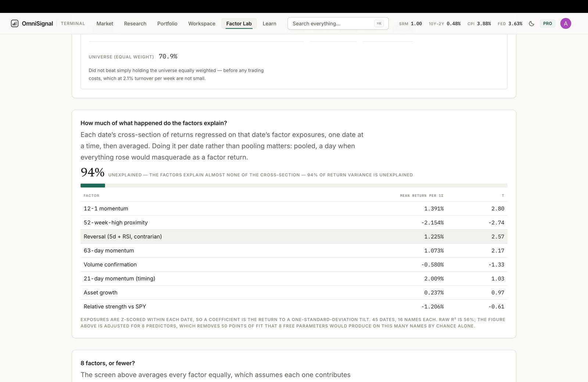588x382 pixels.
Task: Click the OmniSignal brand name
Action: (37, 24)
